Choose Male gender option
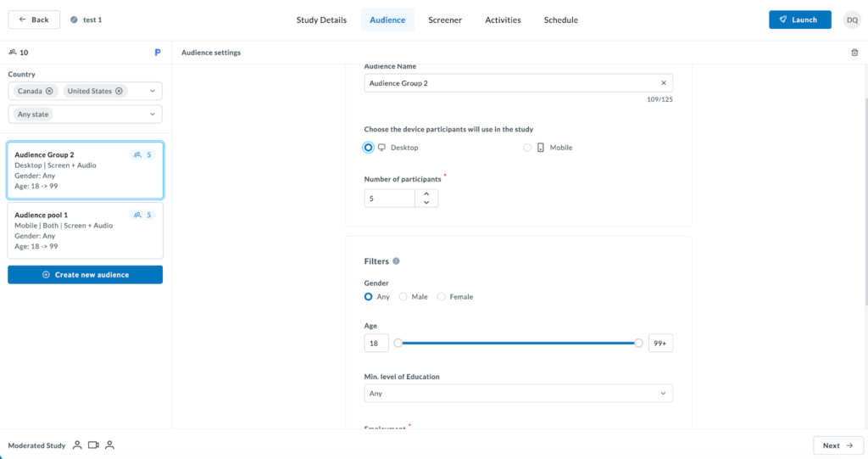This screenshot has width=868, height=459. coord(403,297)
